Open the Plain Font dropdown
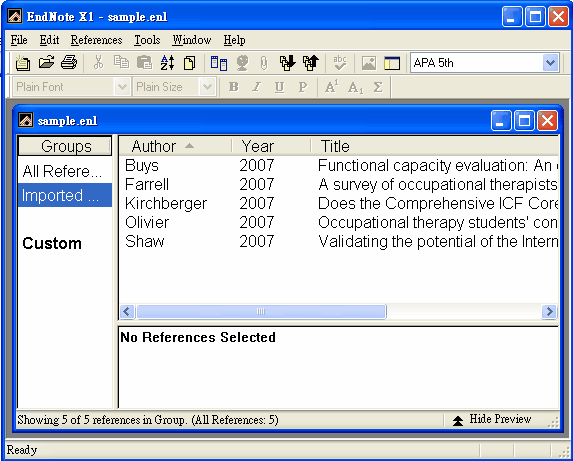 [x=122, y=87]
